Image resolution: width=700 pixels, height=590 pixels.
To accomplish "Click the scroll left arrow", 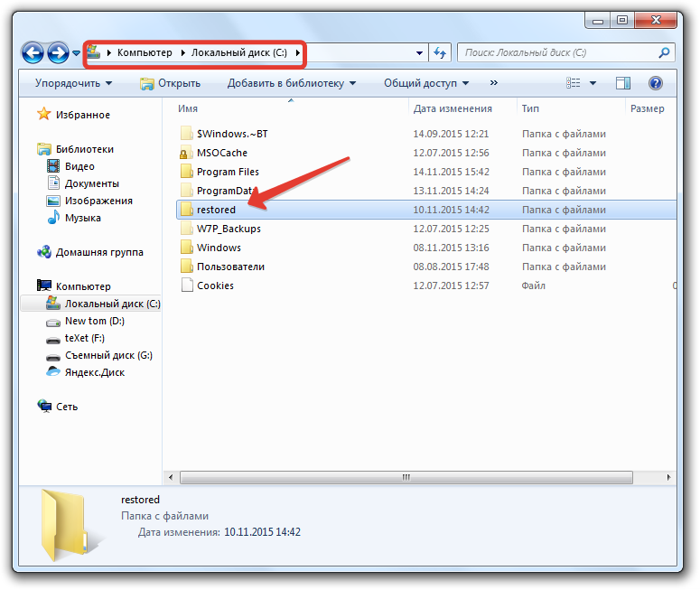I will coord(171,477).
